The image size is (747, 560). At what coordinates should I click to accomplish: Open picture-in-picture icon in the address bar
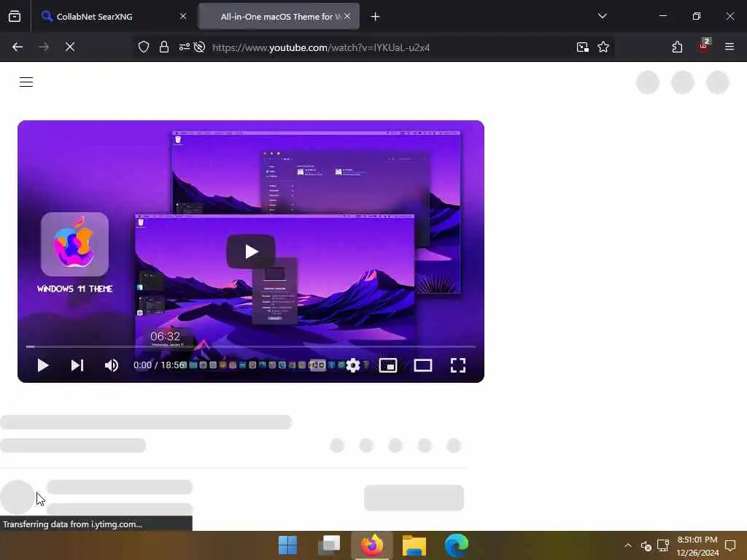tap(583, 47)
